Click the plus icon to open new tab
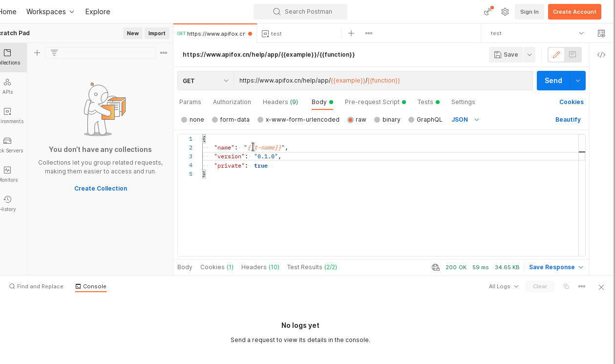This screenshot has height=364, width=615. pyautogui.click(x=351, y=33)
